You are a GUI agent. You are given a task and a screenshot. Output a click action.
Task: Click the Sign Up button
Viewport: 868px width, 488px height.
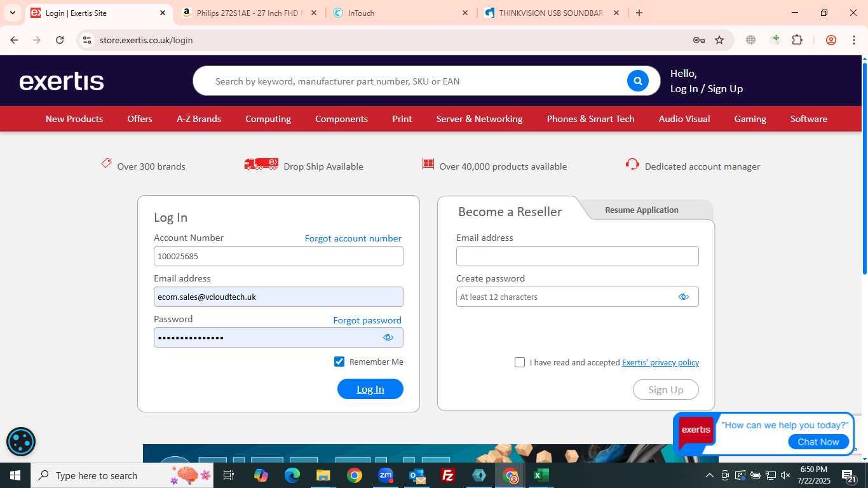tap(666, 390)
